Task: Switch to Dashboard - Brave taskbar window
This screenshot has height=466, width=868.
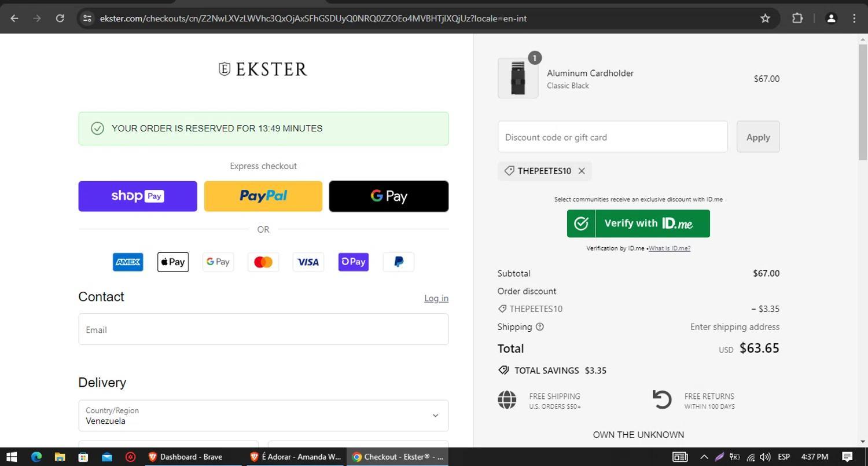Action: (194, 457)
